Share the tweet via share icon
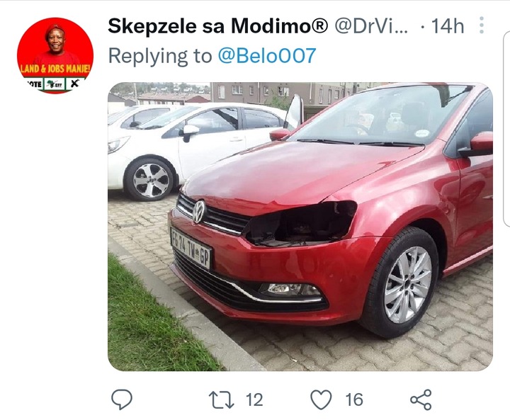 tap(421, 399)
